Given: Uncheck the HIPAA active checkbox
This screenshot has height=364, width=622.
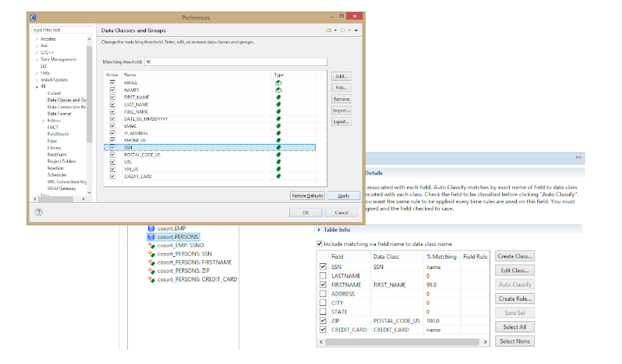Looking at the screenshot, I should point(112,83).
